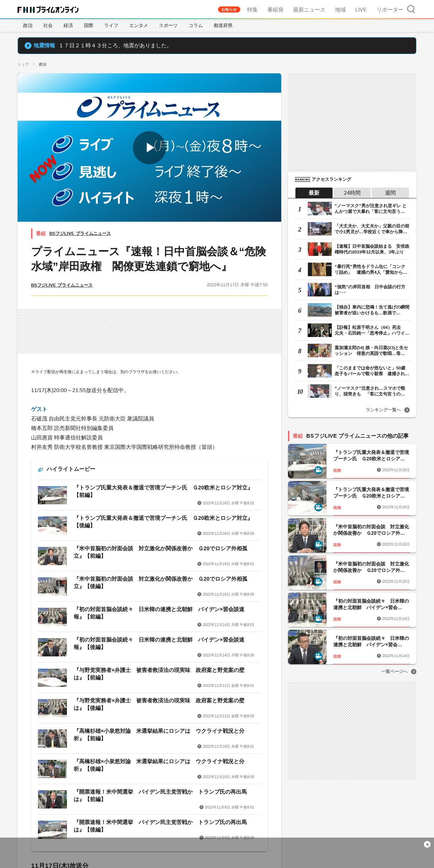
Task: Open ranking 10 ノーマスク注意され article
Action: 352,391
